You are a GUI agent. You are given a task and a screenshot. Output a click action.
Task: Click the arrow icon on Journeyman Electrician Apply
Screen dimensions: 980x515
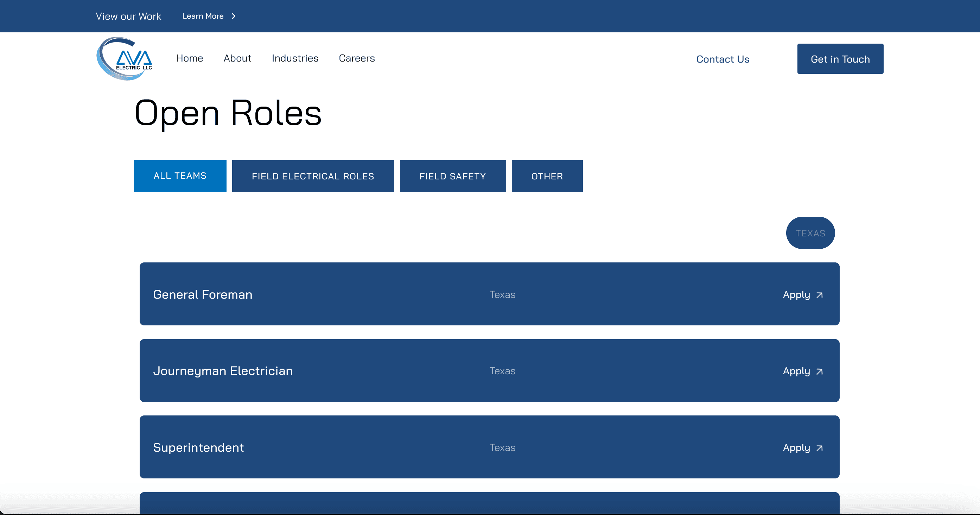pyautogui.click(x=820, y=371)
